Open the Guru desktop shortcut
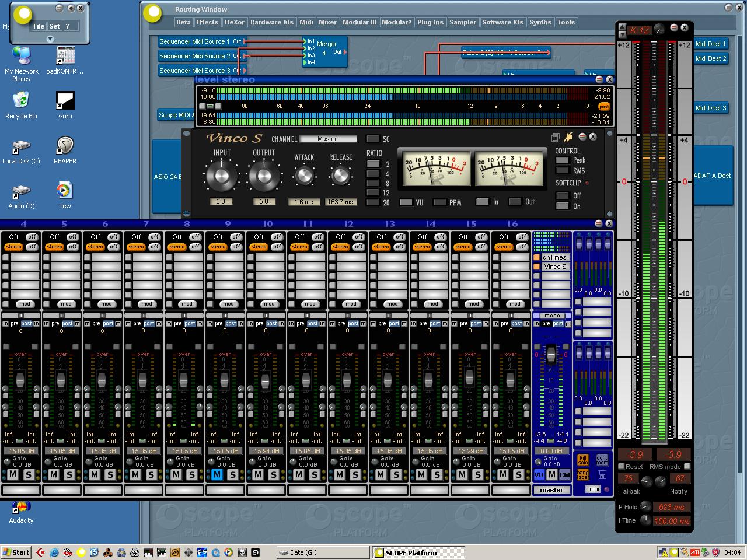 [65, 105]
